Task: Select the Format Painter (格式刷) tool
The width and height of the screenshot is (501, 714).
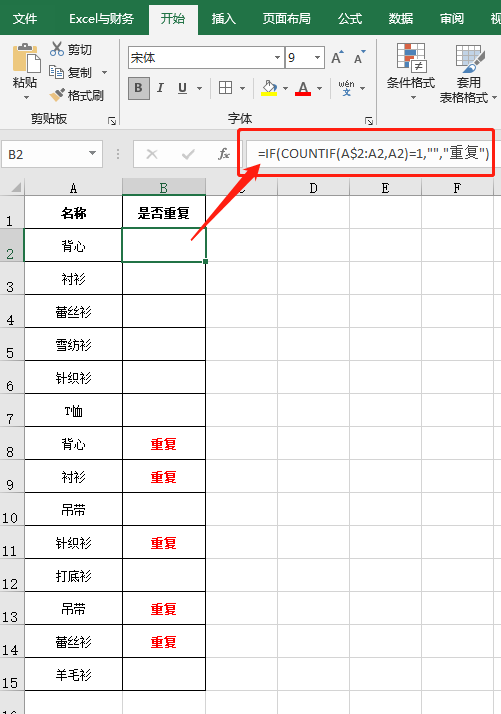Action: click(77, 95)
